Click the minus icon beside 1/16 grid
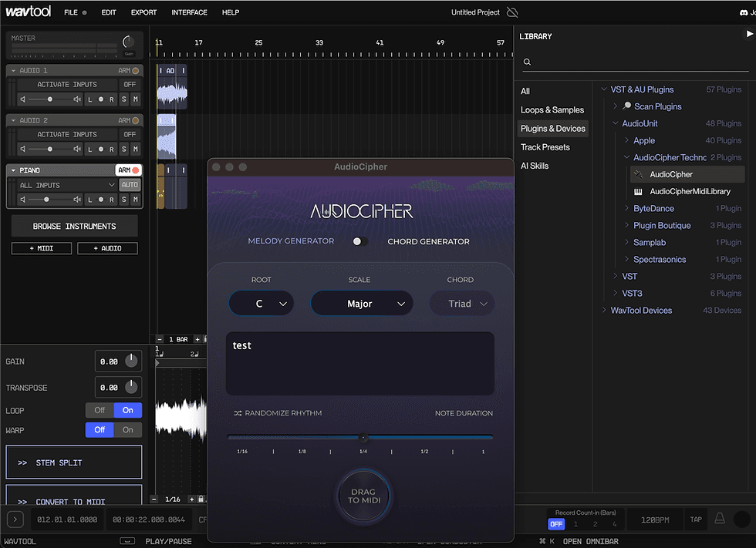Viewport: 756px width, 548px height. point(154,499)
